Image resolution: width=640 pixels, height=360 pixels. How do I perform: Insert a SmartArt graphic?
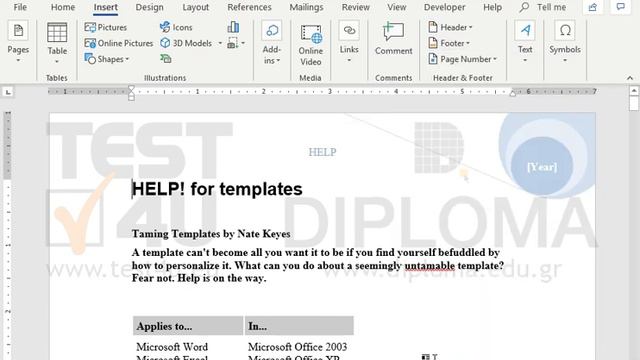coord(165,59)
